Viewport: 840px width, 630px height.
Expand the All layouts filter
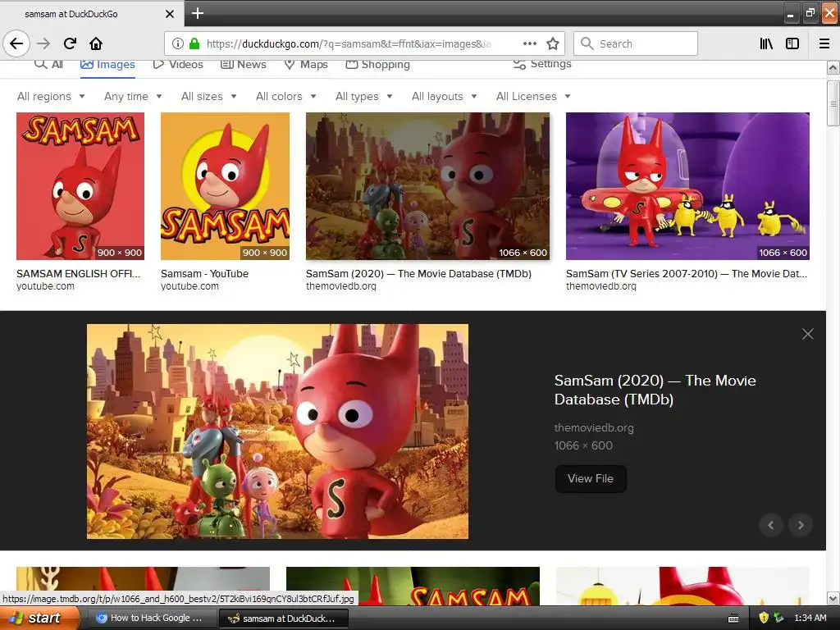pyautogui.click(x=444, y=97)
